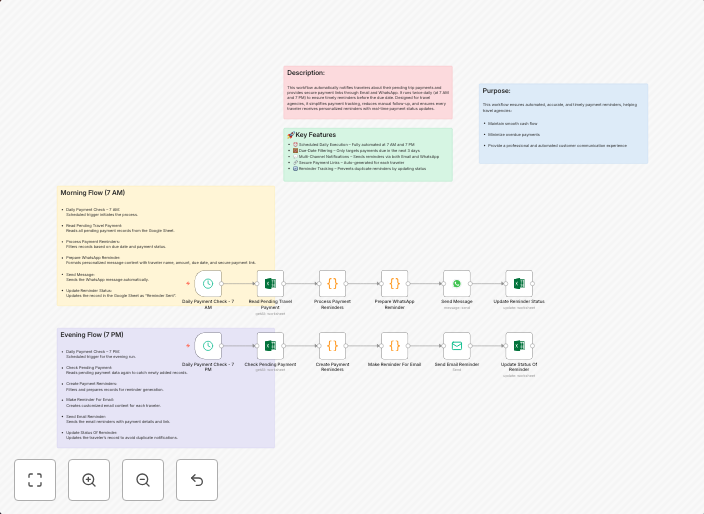The width and height of the screenshot is (704, 514).
Task: Zoom out of the workflow canvas
Action: pos(143,480)
